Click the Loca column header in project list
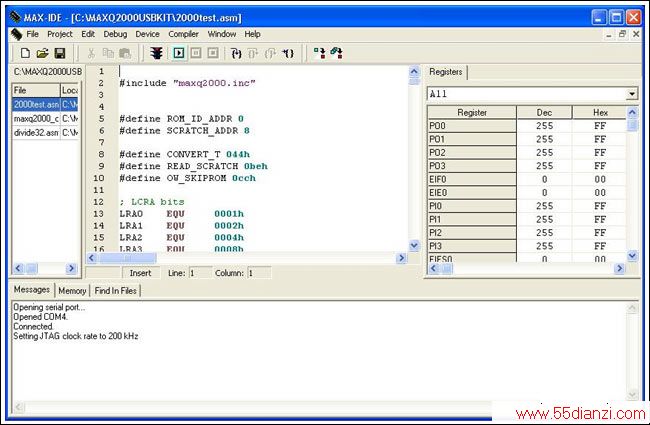The width and height of the screenshot is (650, 425). point(69,90)
